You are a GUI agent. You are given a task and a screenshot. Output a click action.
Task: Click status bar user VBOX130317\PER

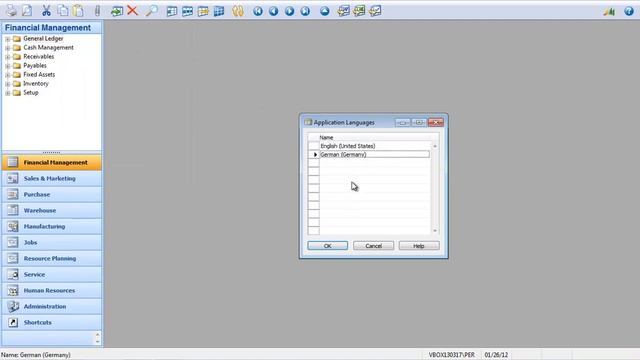tap(451, 355)
